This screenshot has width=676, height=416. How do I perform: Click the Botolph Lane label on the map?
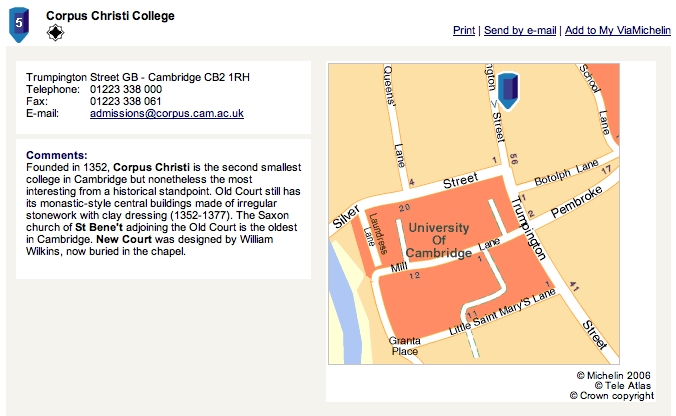coord(566,173)
